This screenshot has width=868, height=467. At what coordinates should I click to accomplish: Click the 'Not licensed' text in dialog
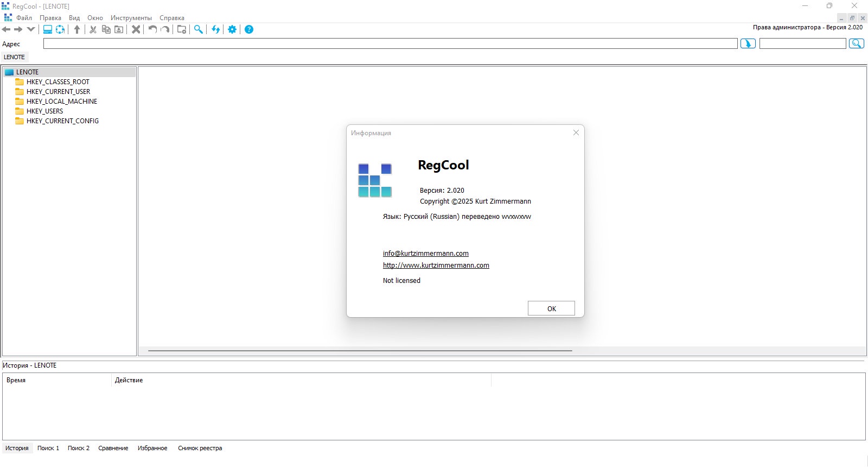pos(401,281)
